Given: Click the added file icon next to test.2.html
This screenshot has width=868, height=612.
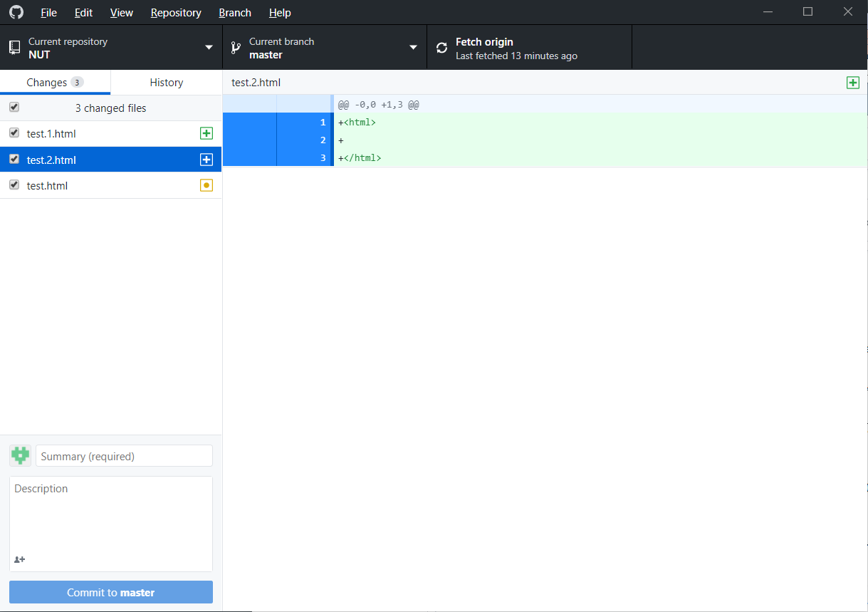Looking at the screenshot, I should click(206, 159).
